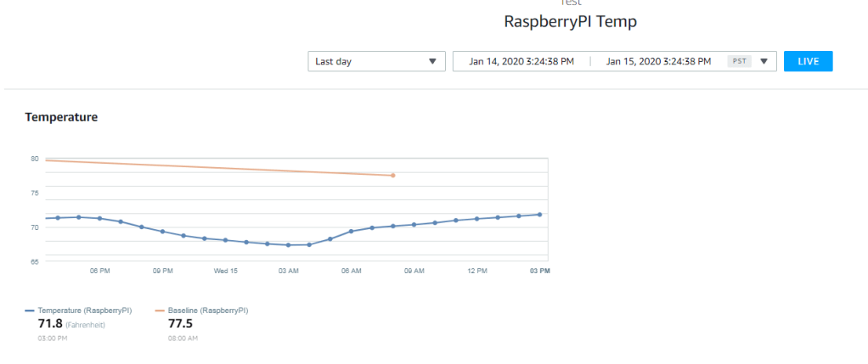The image size is (868, 364).
Task: Click the orange baseline endpoint dot
Action: click(392, 176)
